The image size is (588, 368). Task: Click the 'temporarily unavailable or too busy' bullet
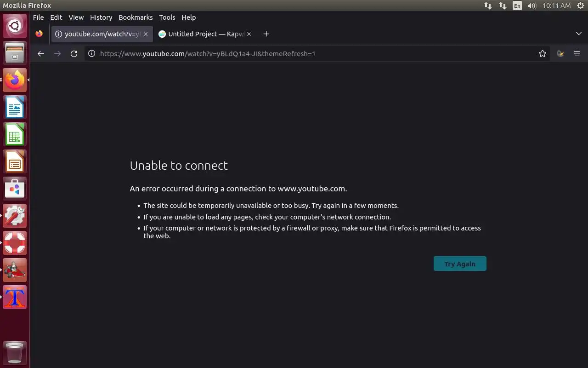click(x=271, y=206)
